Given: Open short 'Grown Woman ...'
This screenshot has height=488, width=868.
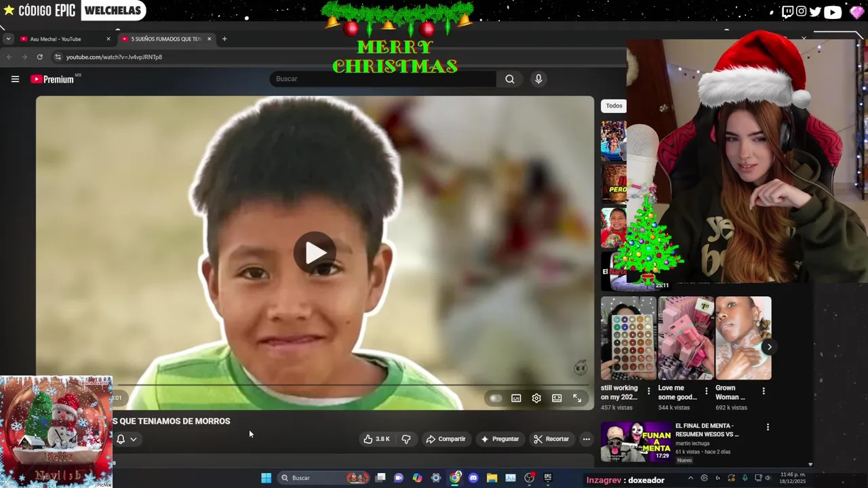Looking at the screenshot, I should (743, 338).
